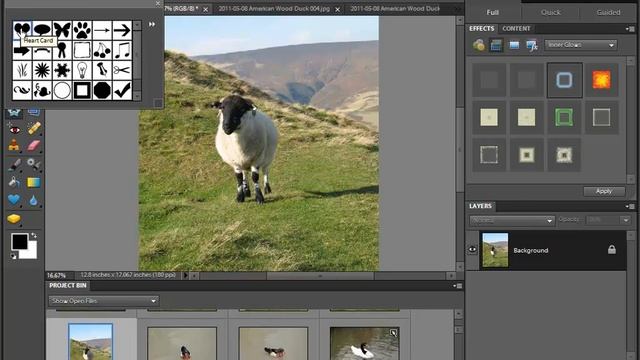Select the thin arrow shape
640x360 pixels.
tap(102, 29)
